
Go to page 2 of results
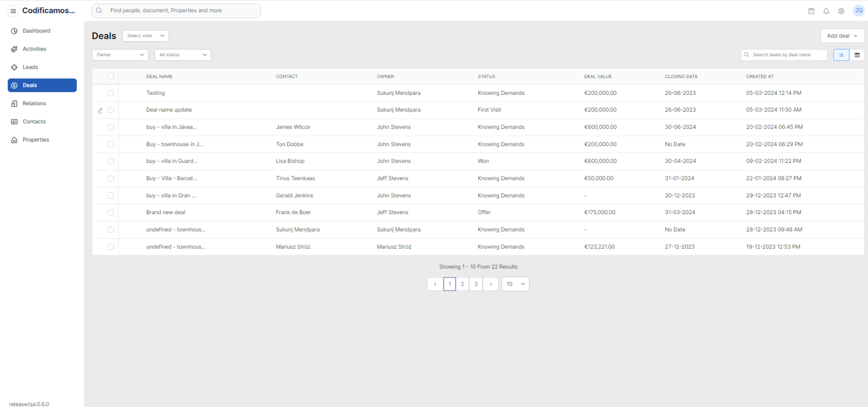462,284
